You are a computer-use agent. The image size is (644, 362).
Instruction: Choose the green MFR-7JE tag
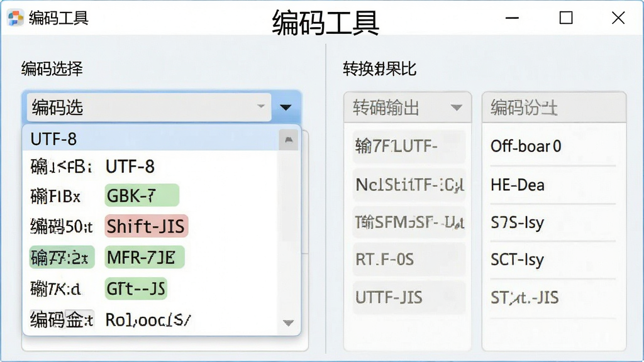pyautogui.click(x=145, y=257)
